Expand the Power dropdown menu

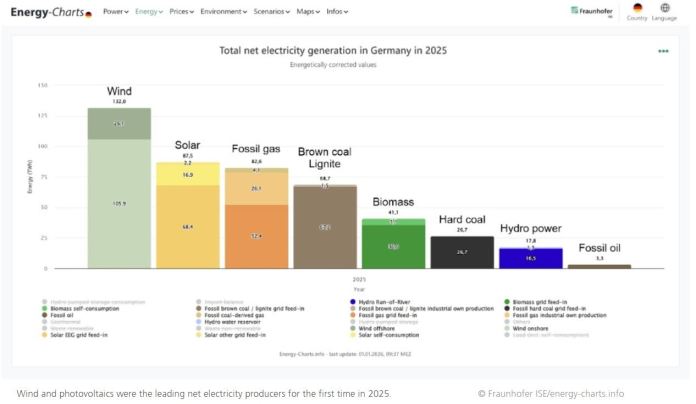point(116,12)
